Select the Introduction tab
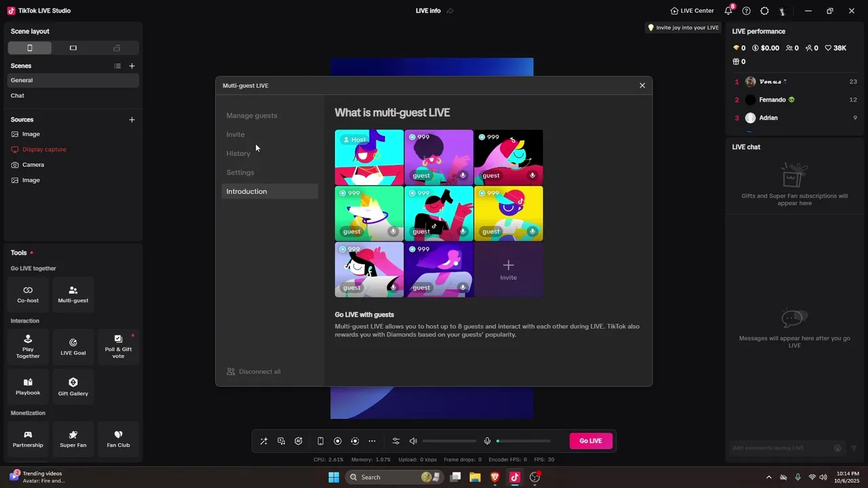 point(270,191)
